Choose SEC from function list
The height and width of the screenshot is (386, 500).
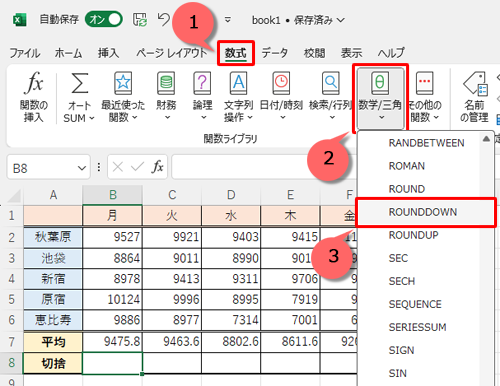[398, 258]
